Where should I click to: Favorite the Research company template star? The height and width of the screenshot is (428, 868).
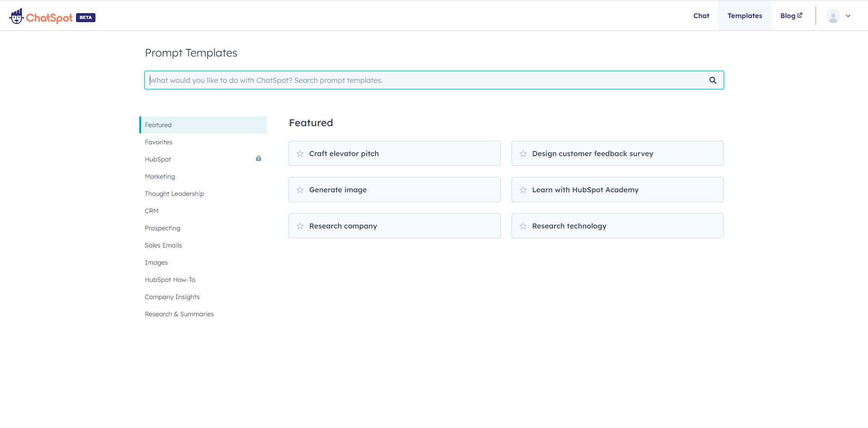300,226
